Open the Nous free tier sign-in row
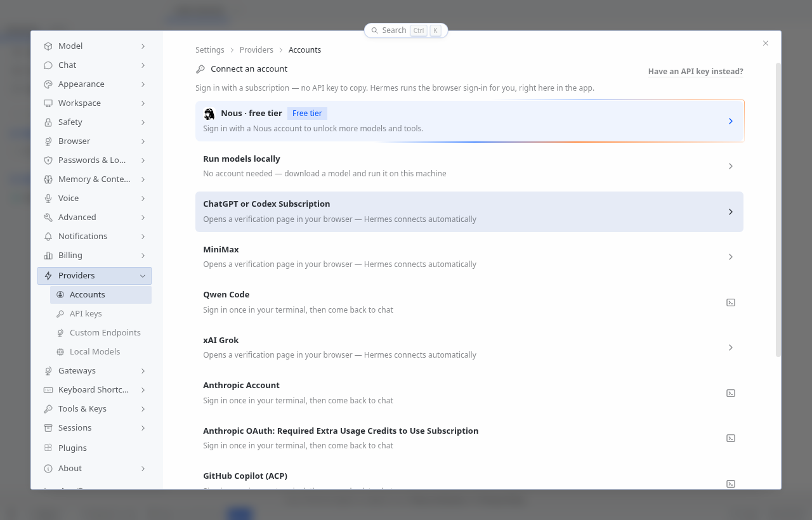Viewport: 812px width, 520px height. 469,121
